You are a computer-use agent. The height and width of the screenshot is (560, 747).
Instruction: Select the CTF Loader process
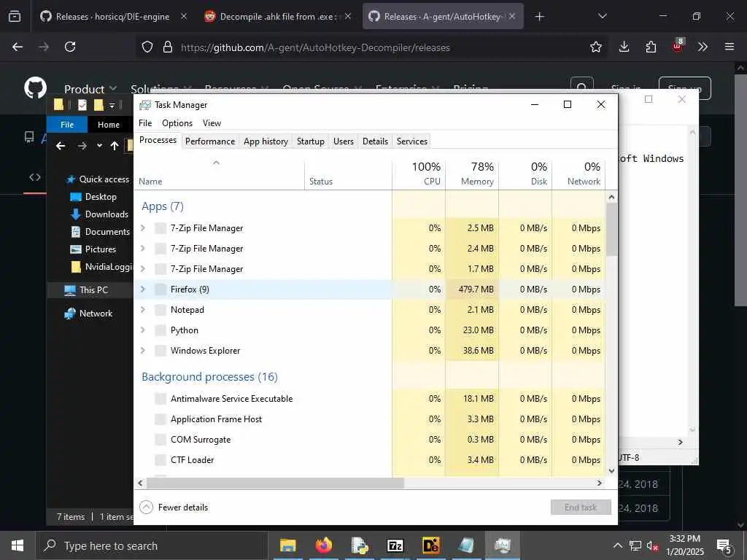tap(370, 460)
